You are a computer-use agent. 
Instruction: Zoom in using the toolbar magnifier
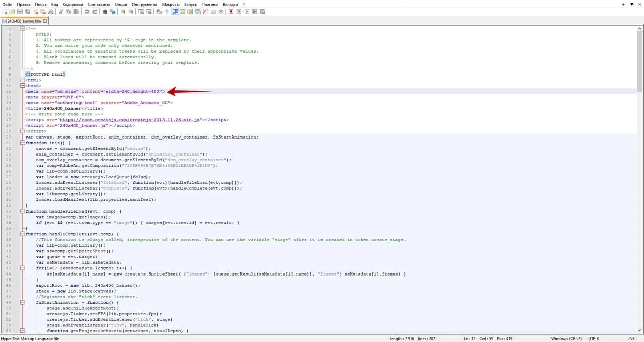[124, 12]
